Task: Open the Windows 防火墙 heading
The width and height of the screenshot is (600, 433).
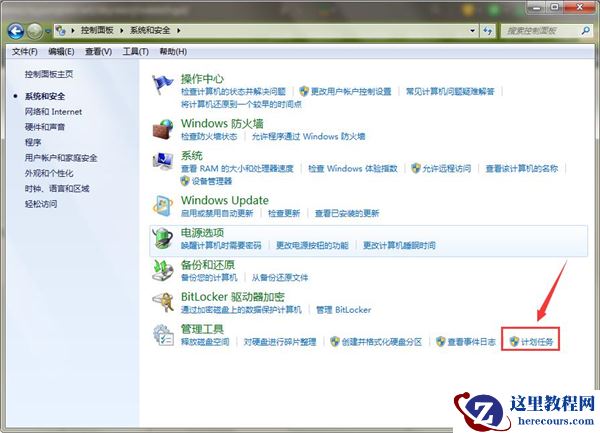Action: coord(222,124)
